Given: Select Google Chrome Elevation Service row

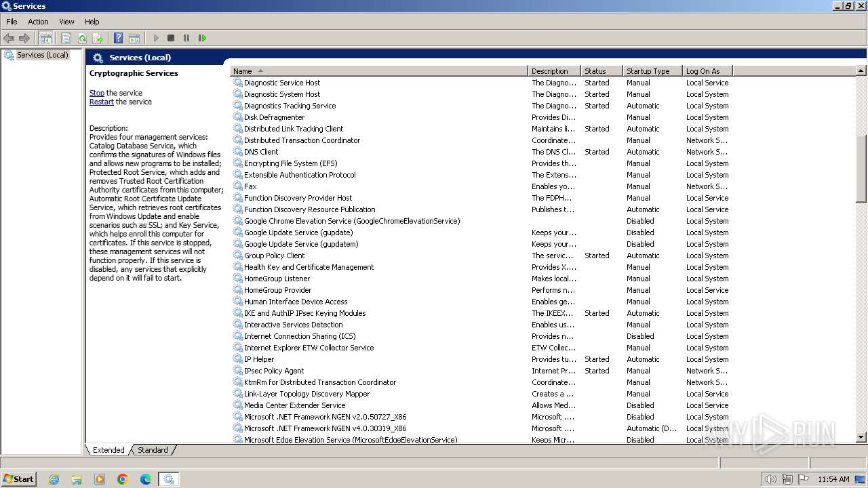Looking at the screenshot, I should (481, 221).
